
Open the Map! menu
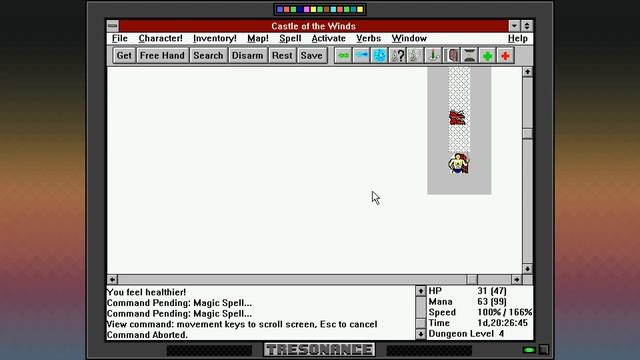pyautogui.click(x=258, y=38)
